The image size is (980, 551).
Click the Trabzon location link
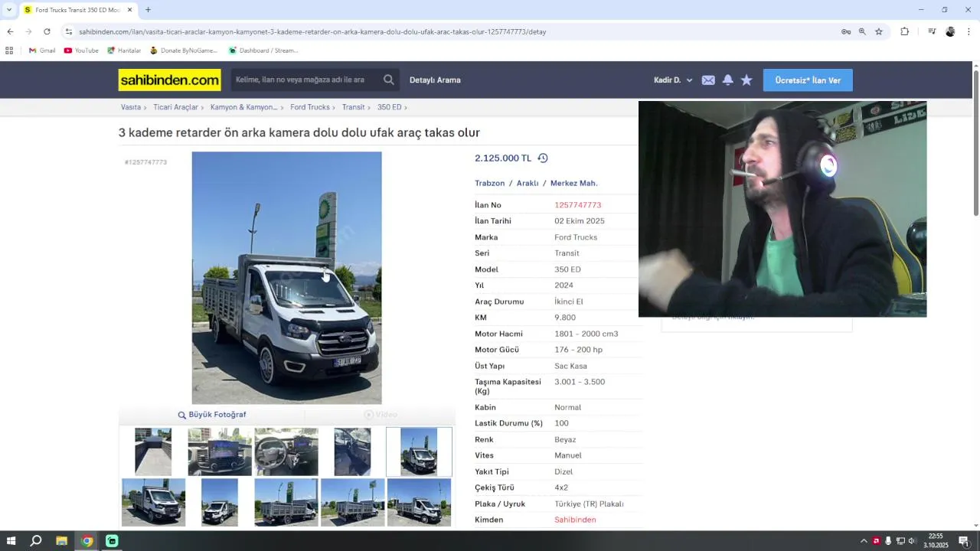click(x=489, y=184)
